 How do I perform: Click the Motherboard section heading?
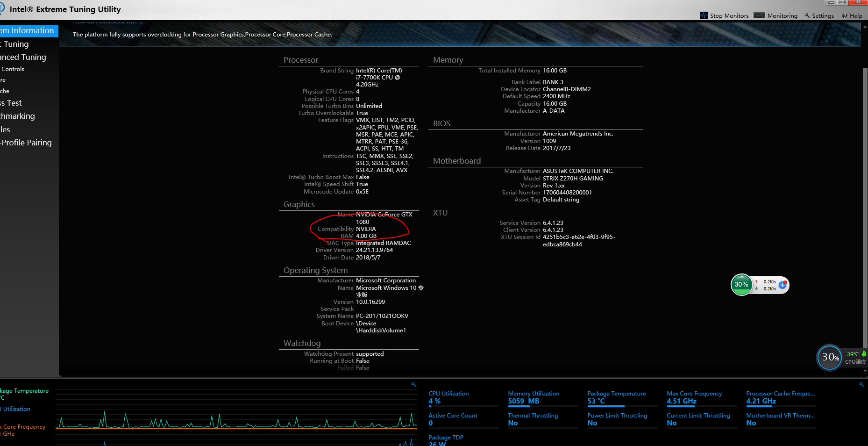pyautogui.click(x=457, y=161)
